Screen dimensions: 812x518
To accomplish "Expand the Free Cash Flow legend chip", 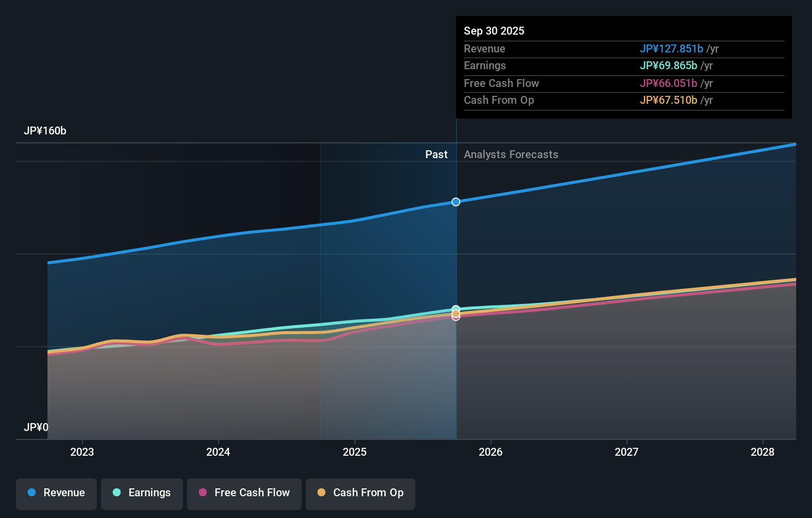I will tap(244, 493).
